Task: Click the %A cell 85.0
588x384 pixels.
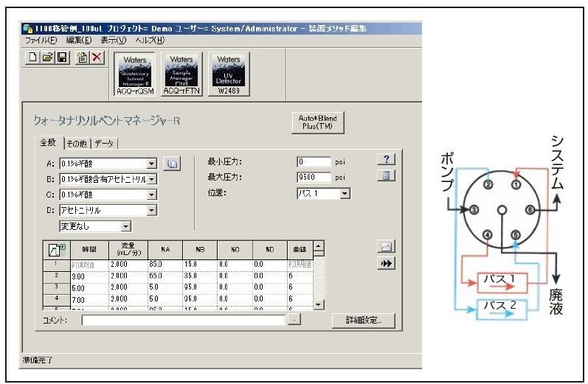Action: point(165,265)
